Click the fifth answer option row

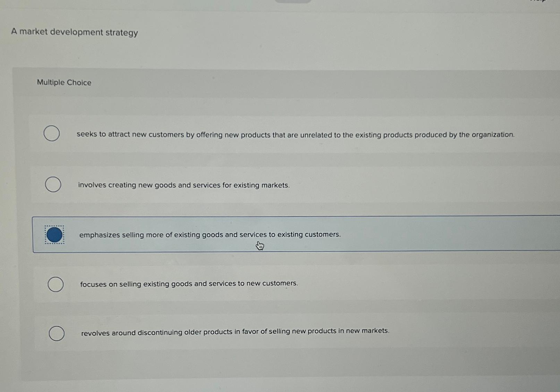pyautogui.click(x=278, y=333)
